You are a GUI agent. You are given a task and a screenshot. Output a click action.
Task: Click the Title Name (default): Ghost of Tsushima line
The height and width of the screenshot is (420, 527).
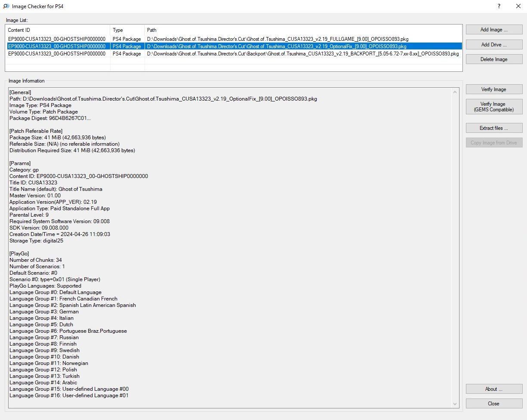56,189
